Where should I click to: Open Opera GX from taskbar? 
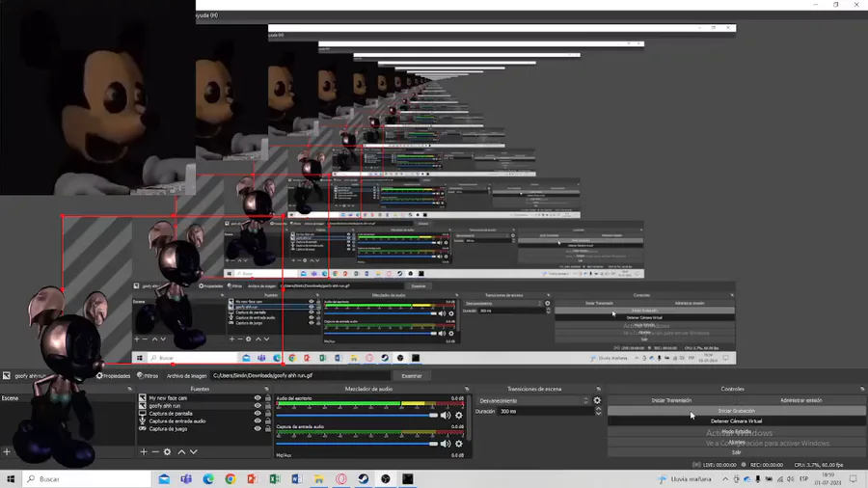[x=341, y=479]
